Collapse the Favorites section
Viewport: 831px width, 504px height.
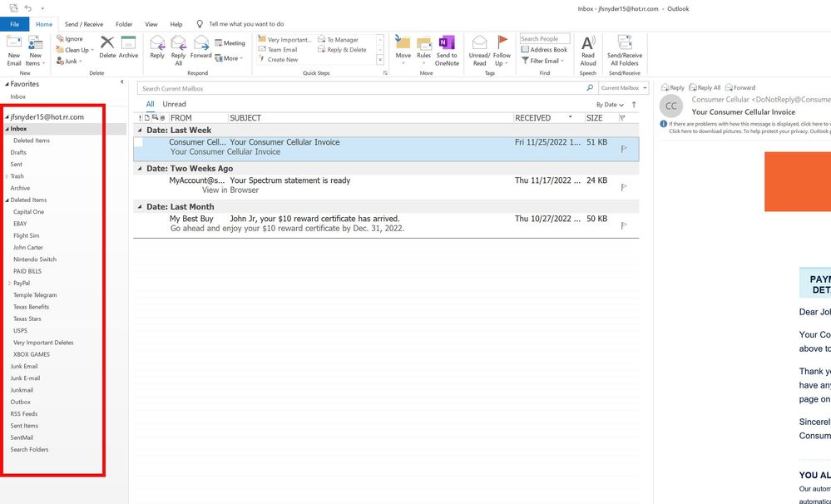click(x=7, y=84)
